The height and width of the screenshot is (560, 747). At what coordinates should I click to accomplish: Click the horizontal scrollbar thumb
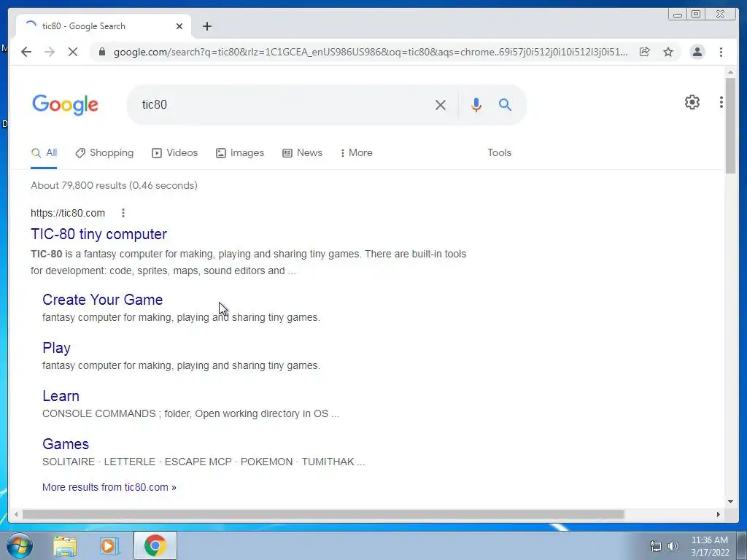323,514
